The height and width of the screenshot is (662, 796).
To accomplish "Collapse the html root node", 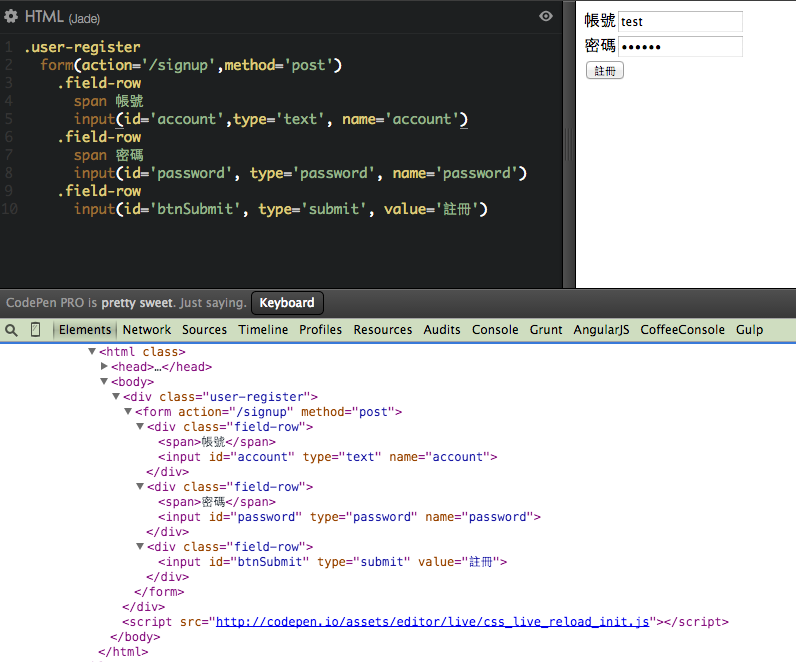I will tap(92, 352).
